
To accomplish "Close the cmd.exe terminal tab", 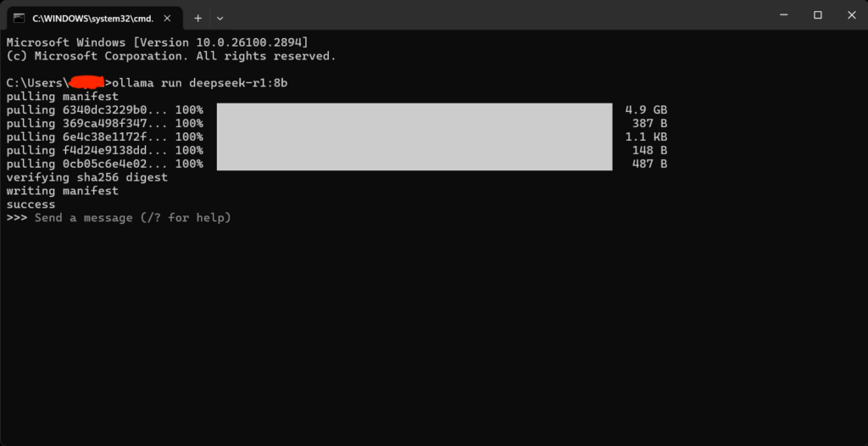I will (167, 18).
